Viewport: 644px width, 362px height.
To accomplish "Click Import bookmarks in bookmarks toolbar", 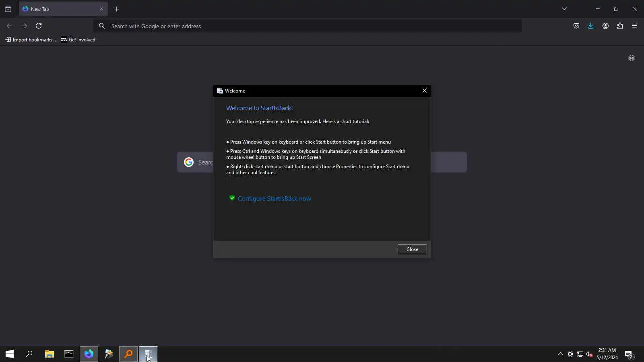I will [x=31, y=39].
